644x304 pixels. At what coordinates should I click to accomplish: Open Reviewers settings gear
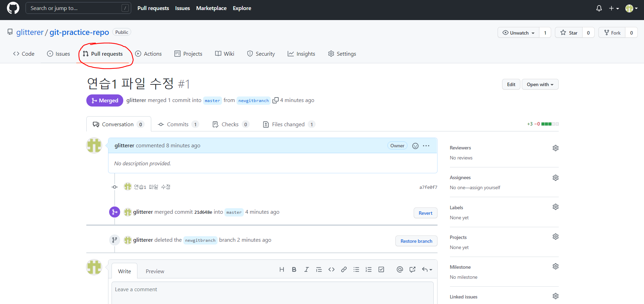[556, 148]
